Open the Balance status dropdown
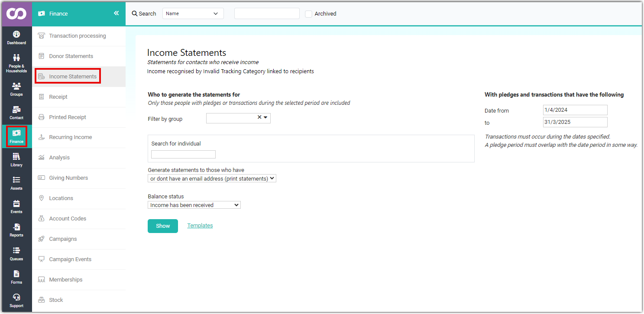644x314 pixels. click(x=194, y=205)
